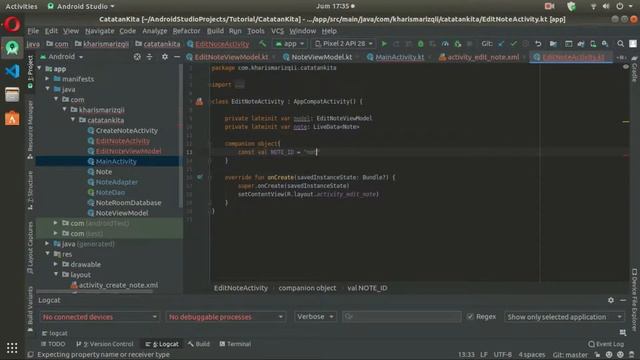Open the Build tool window button

199,344
